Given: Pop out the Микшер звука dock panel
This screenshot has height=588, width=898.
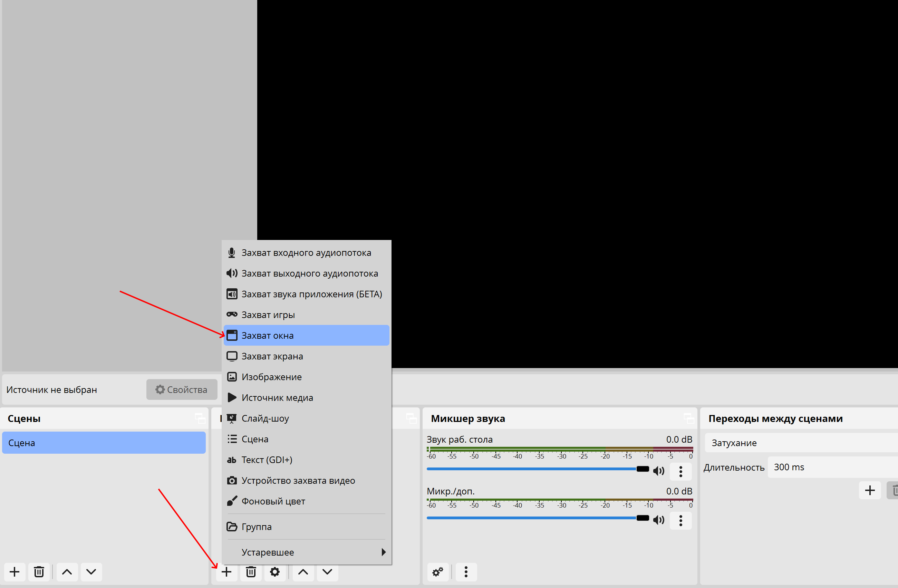Looking at the screenshot, I should point(689,418).
